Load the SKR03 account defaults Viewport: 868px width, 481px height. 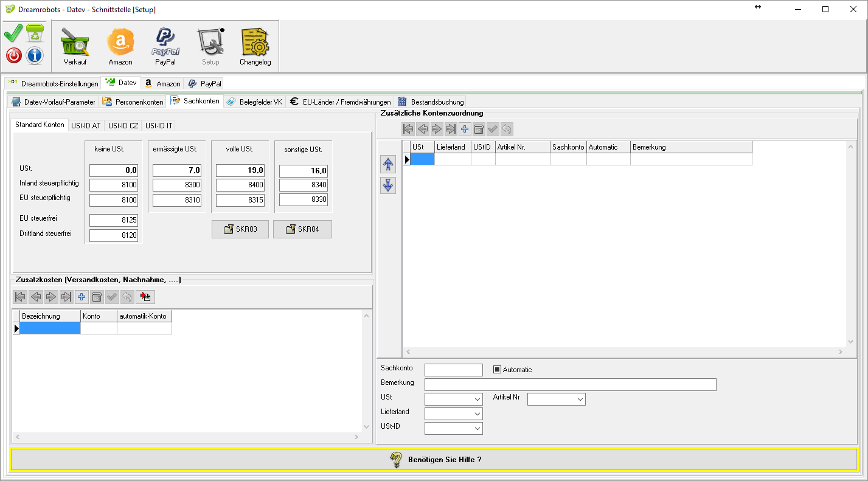coord(240,229)
